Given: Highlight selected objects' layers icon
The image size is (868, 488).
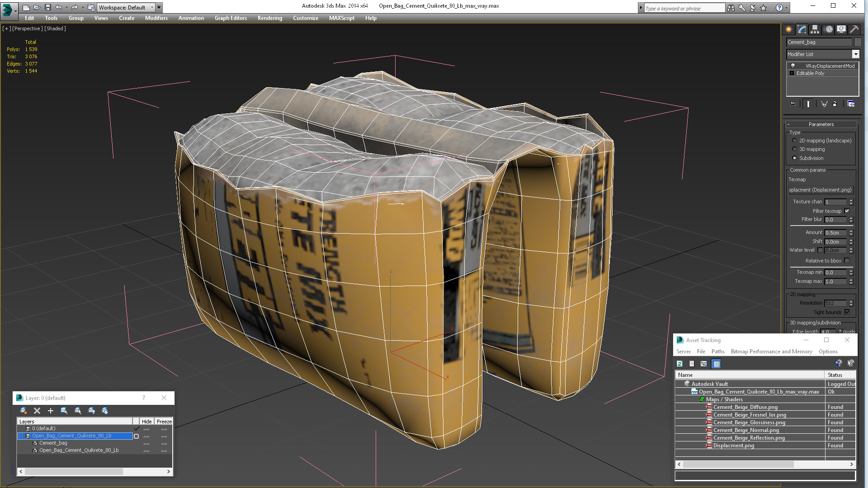Looking at the screenshot, I should click(78, 411).
